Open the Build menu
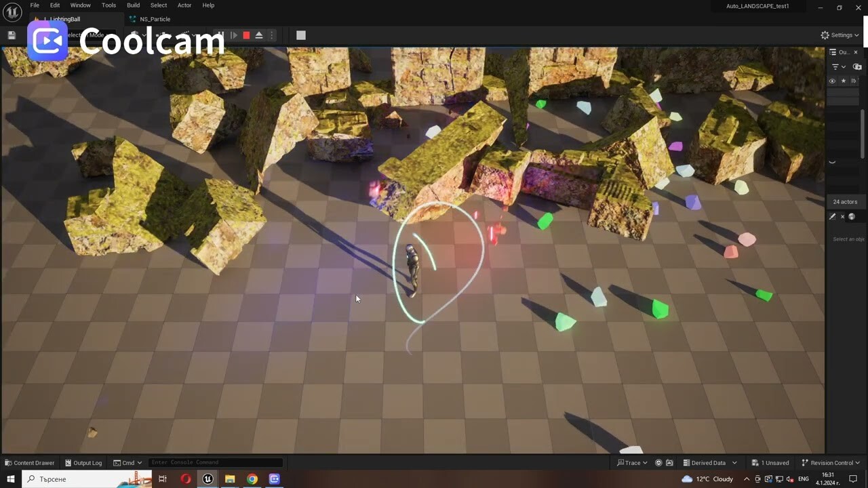This screenshot has width=868, height=488. pyautogui.click(x=133, y=5)
